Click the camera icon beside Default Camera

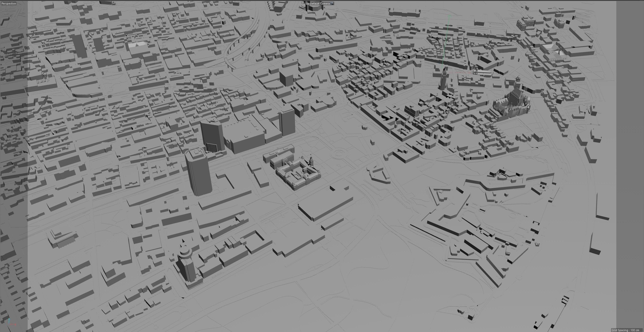[332, 3]
